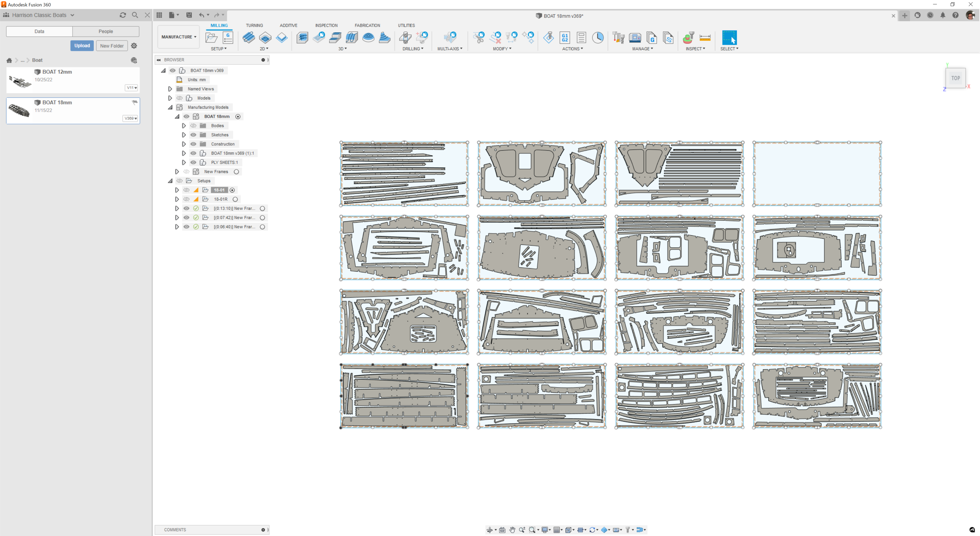
Task: Expand the Named Views tree item
Action: [170, 89]
